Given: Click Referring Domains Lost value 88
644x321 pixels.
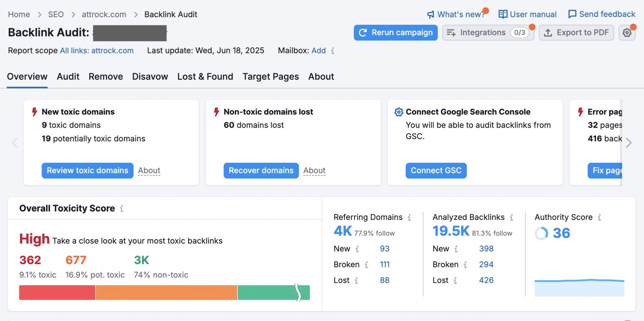Looking at the screenshot, I should (x=384, y=280).
